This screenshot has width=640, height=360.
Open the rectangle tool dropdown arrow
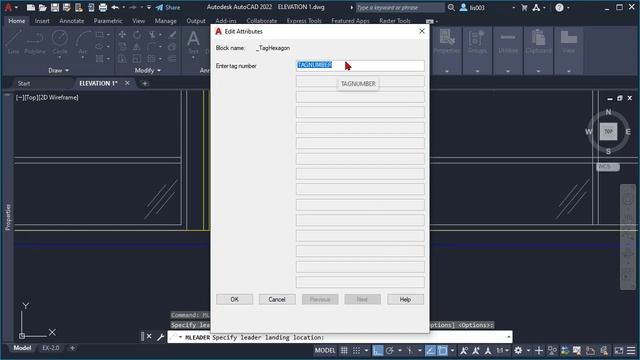[x=108, y=35]
